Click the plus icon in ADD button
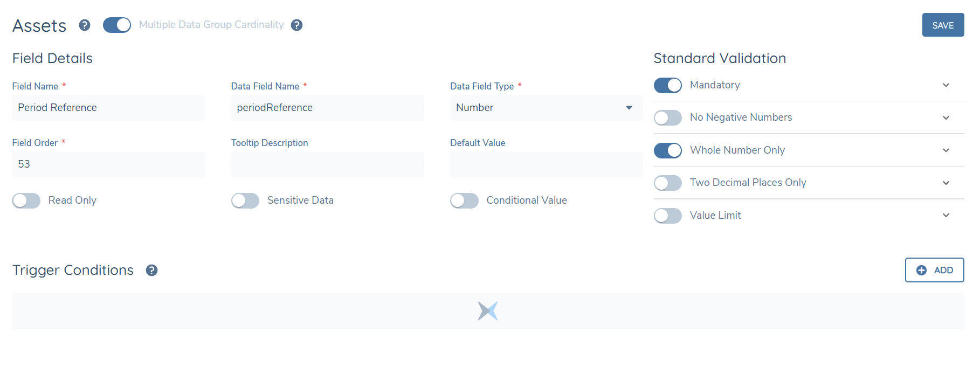This screenshot has height=367, width=980. [x=922, y=271]
